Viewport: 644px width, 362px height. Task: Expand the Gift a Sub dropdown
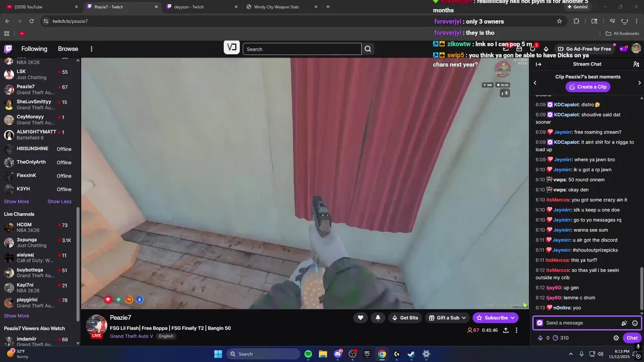(x=447, y=318)
